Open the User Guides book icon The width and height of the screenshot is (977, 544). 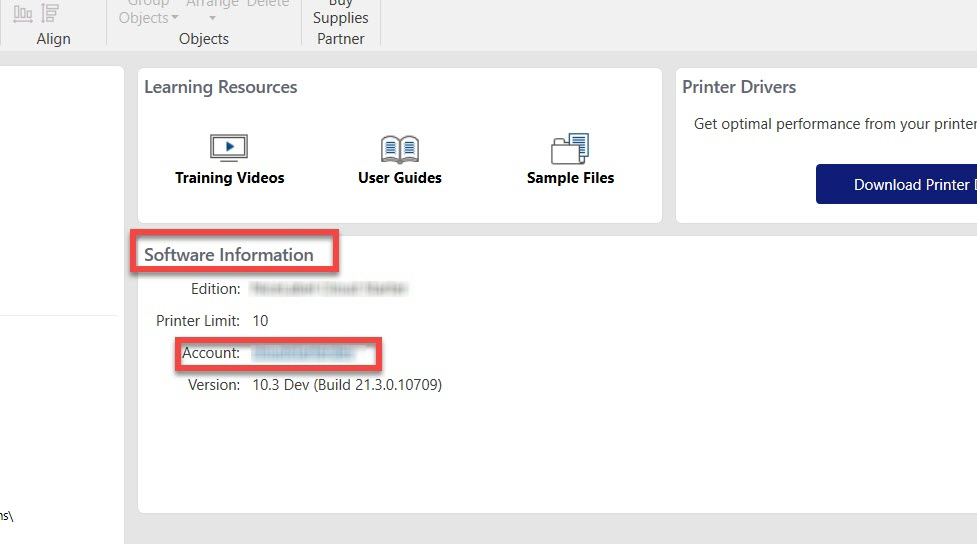pos(399,149)
